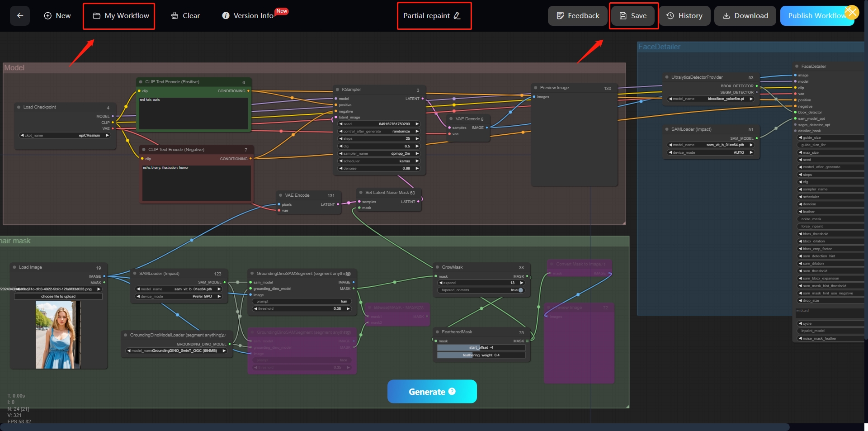
Task: Click the History clock icon
Action: tap(670, 15)
